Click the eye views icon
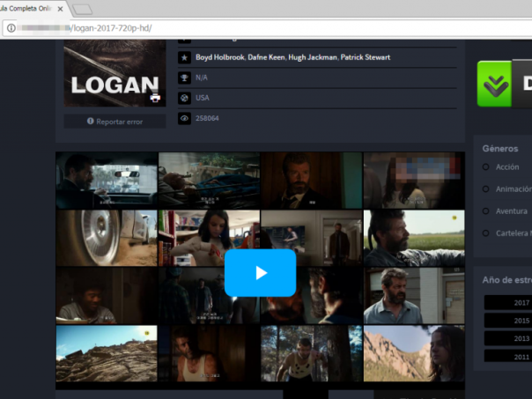532x399 pixels. [184, 118]
